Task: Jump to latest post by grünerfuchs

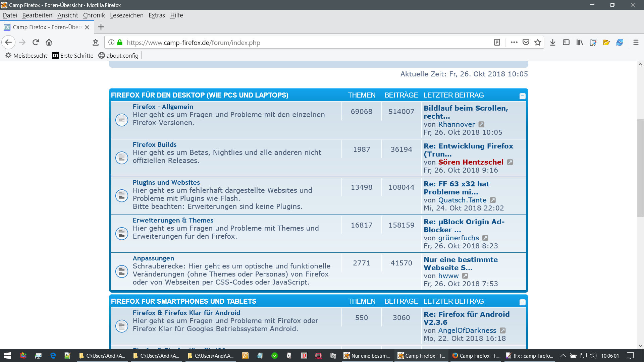Action: coord(485,238)
